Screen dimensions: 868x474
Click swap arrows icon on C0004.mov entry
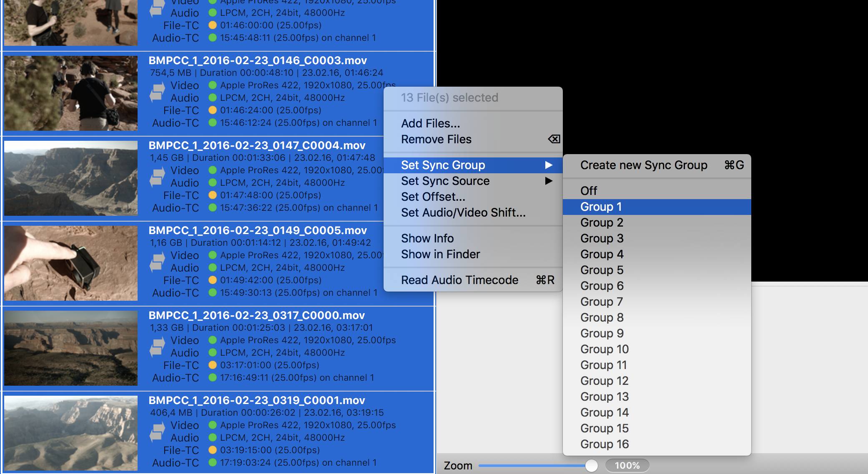[x=157, y=177]
